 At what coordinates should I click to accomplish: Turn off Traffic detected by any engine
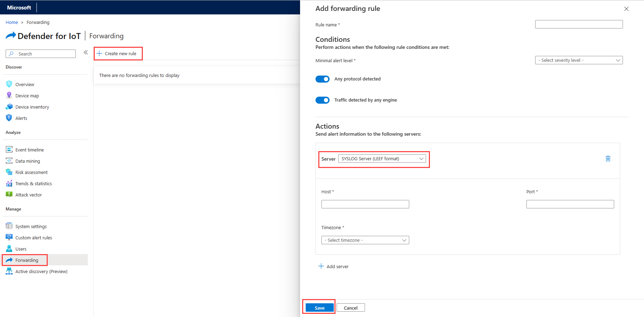point(323,100)
